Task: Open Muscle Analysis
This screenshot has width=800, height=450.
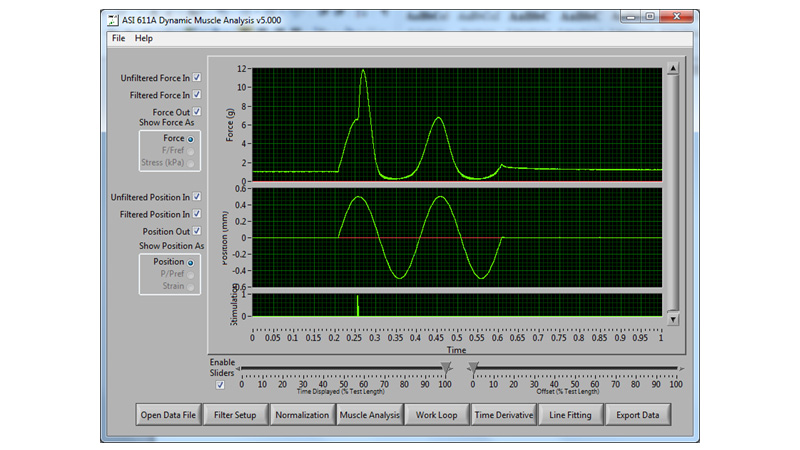Action: point(369,415)
